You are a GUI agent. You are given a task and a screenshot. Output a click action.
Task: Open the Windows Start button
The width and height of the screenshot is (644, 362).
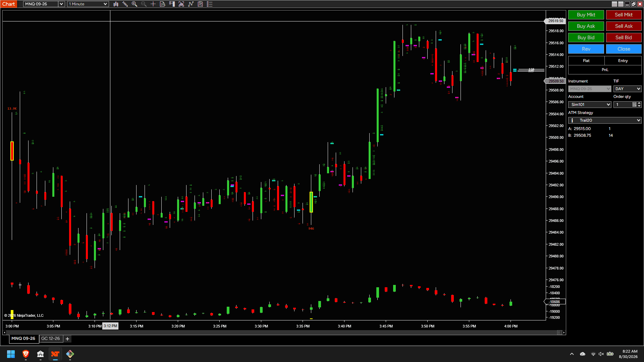pyautogui.click(x=11, y=354)
